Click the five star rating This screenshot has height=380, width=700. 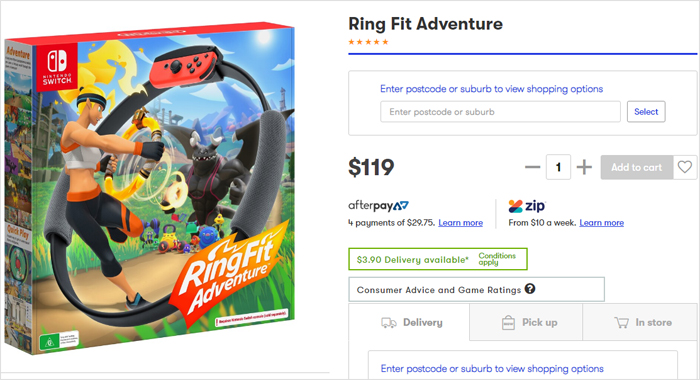pyautogui.click(x=368, y=42)
